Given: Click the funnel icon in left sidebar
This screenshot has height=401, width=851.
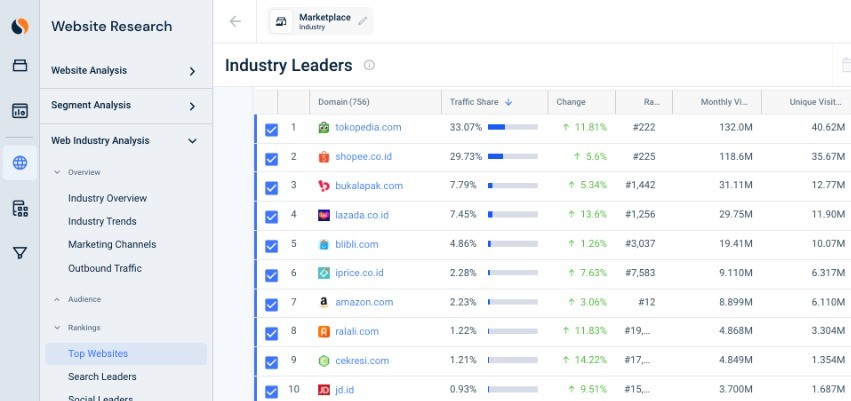Looking at the screenshot, I should [20, 253].
